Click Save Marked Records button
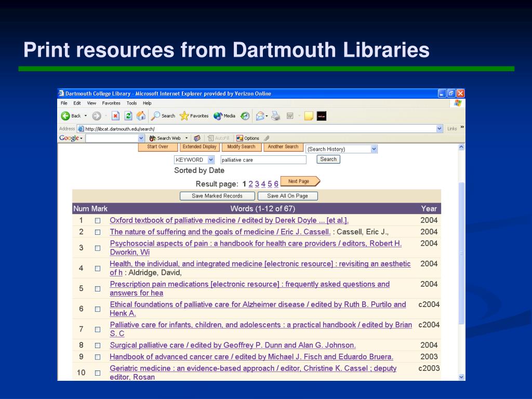 pyautogui.click(x=217, y=196)
